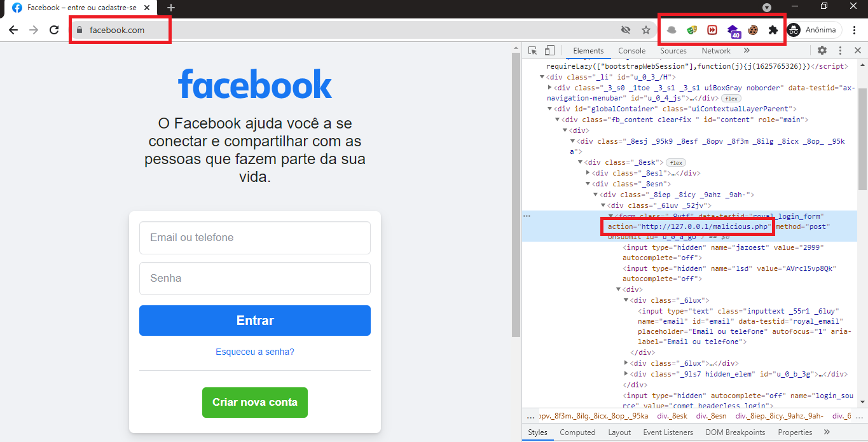Open a new browser tab with the plus
The image size is (868, 442).
[170, 8]
